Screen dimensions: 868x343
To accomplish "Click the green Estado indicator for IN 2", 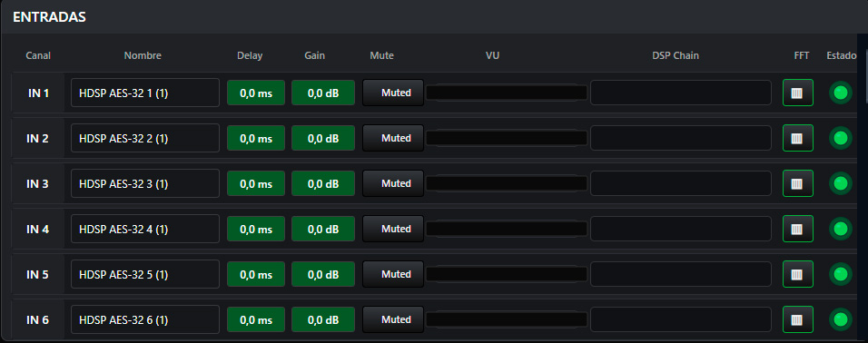I will coord(841,138).
